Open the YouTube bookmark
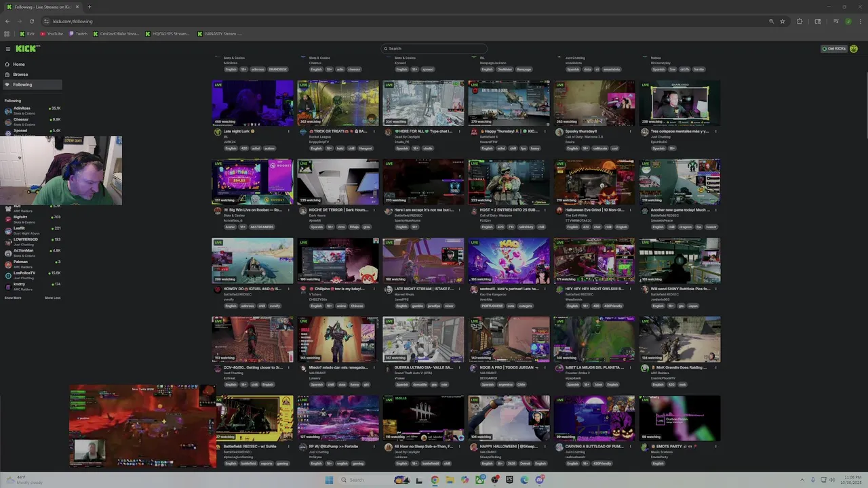Image resolution: width=868 pixels, height=488 pixels. [52, 34]
